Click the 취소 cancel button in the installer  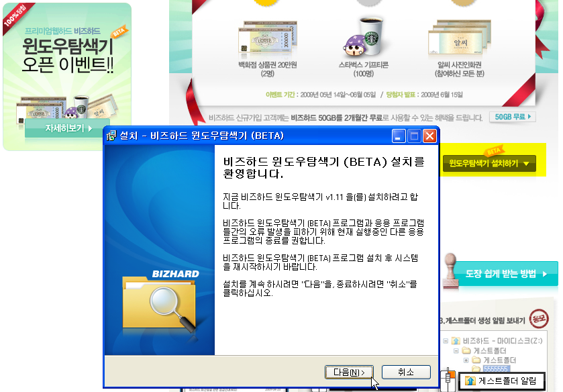tap(406, 373)
